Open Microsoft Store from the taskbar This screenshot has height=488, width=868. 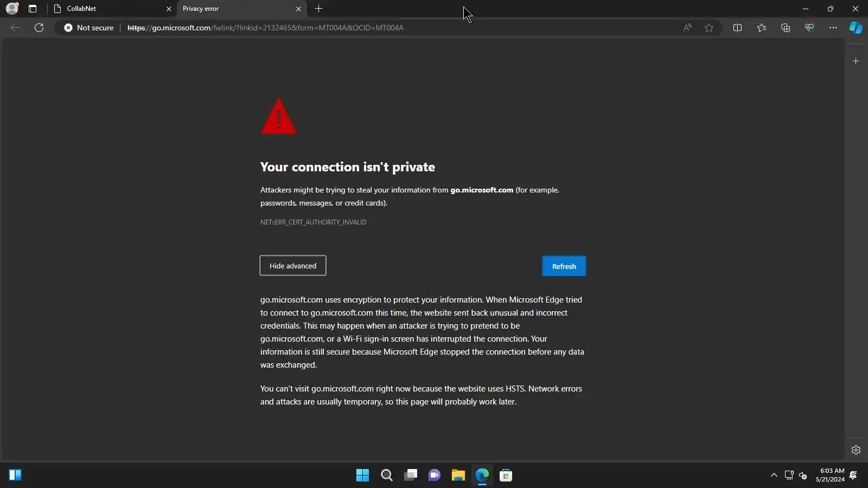point(506,476)
